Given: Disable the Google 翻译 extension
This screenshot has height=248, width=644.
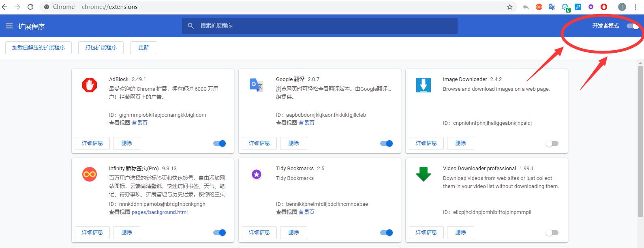Looking at the screenshot, I should 387,143.
